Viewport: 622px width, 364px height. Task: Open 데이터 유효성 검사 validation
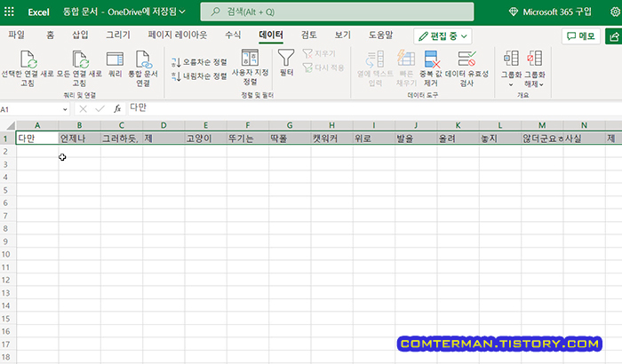pos(466,68)
